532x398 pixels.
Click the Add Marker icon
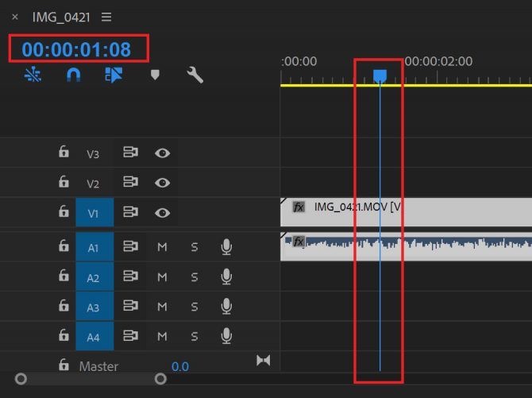(x=156, y=75)
